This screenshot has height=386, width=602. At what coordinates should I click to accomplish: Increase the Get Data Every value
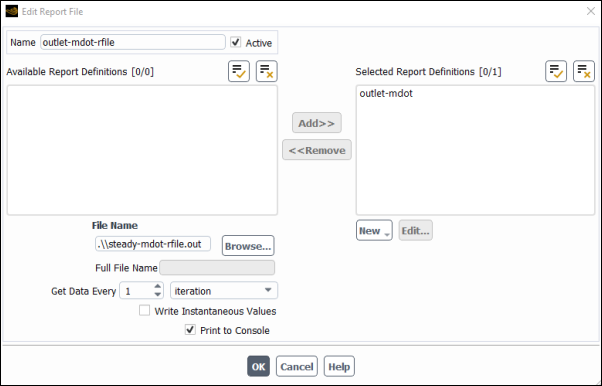(x=157, y=287)
